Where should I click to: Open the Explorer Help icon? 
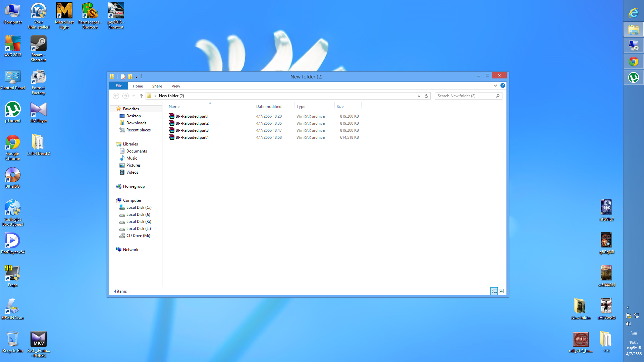click(502, 86)
